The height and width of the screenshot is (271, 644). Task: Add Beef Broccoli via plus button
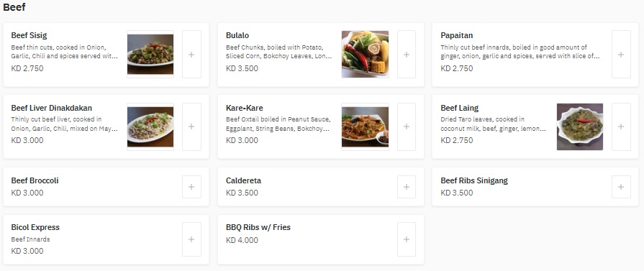point(191,187)
